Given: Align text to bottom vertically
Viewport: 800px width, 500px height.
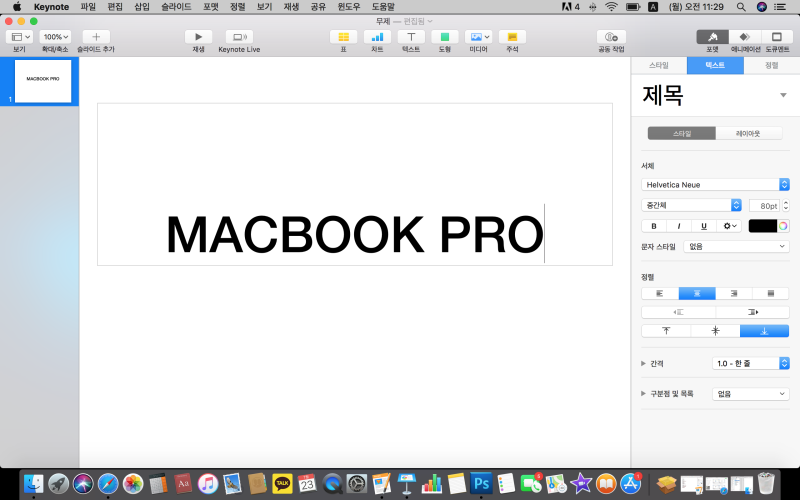Looking at the screenshot, I should click(x=764, y=331).
